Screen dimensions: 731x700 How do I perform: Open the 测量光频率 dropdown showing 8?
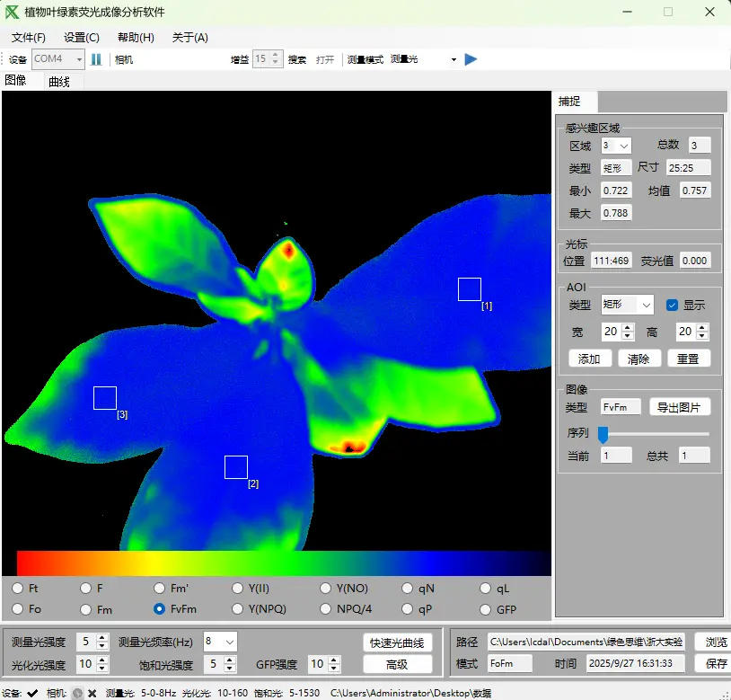220,642
